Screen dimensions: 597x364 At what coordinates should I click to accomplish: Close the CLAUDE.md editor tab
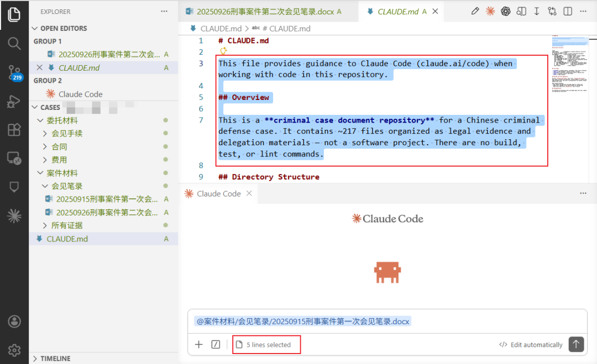click(x=435, y=12)
